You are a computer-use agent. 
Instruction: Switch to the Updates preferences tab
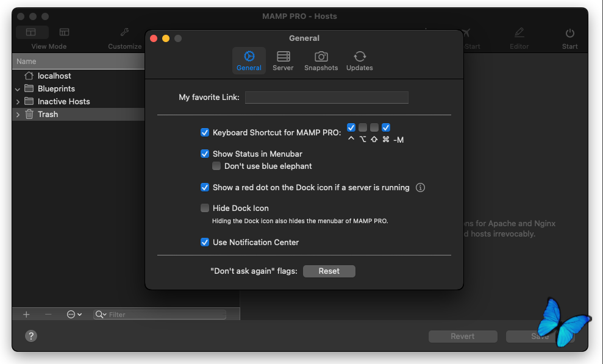click(x=360, y=61)
